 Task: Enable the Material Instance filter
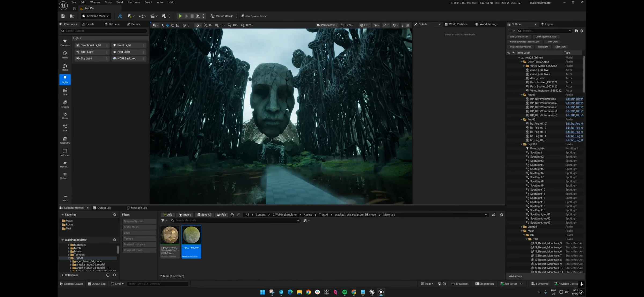[x=139, y=244]
